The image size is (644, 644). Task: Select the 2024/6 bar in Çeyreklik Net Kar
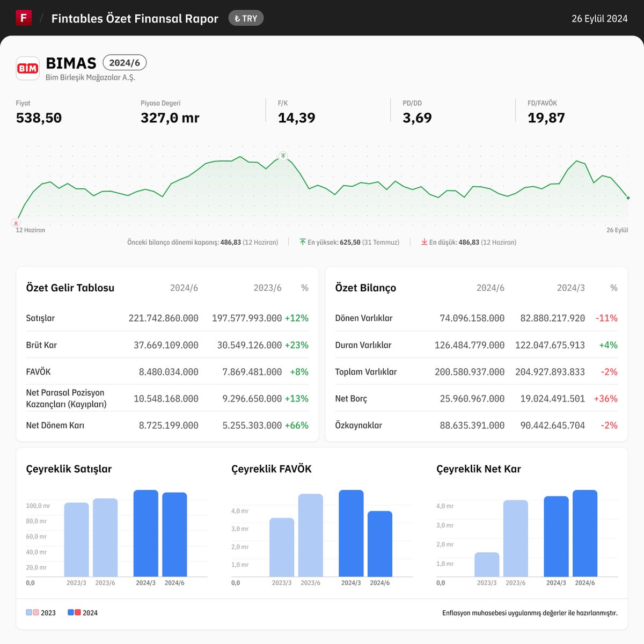(x=585, y=533)
